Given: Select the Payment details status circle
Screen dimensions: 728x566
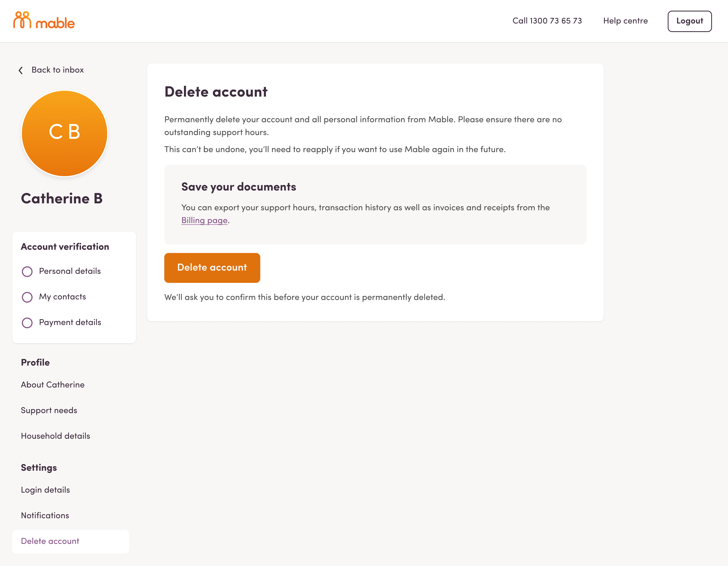Looking at the screenshot, I should [x=27, y=323].
